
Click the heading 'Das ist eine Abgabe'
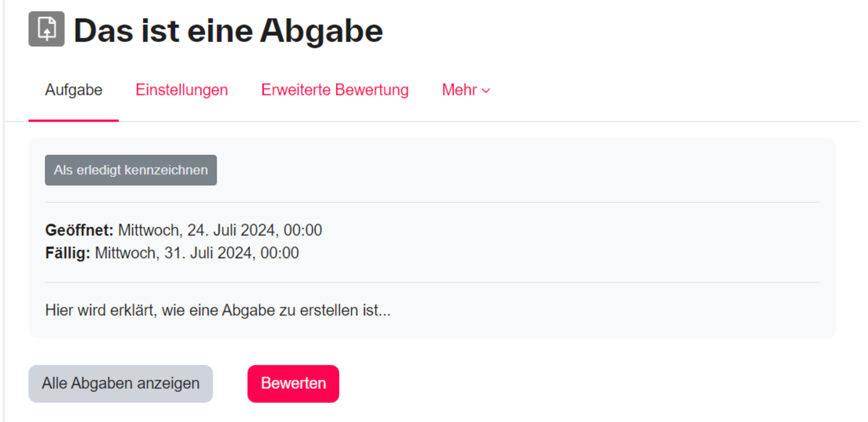(228, 31)
